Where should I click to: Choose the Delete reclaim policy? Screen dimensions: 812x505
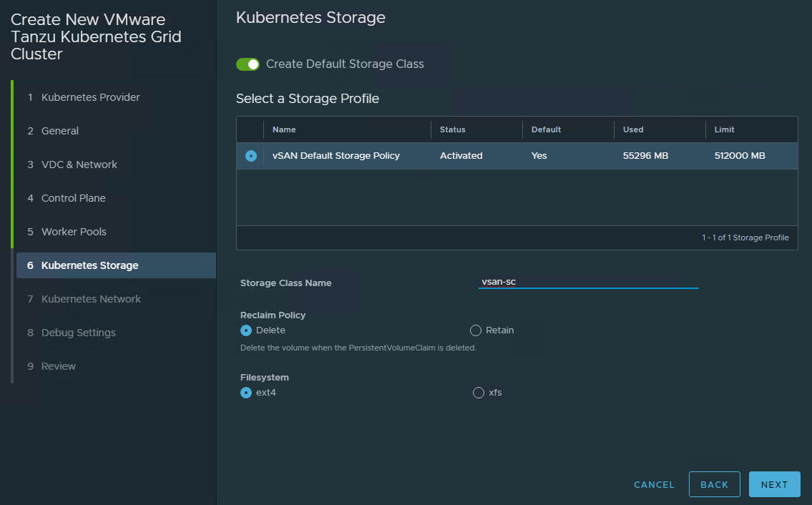(x=246, y=330)
